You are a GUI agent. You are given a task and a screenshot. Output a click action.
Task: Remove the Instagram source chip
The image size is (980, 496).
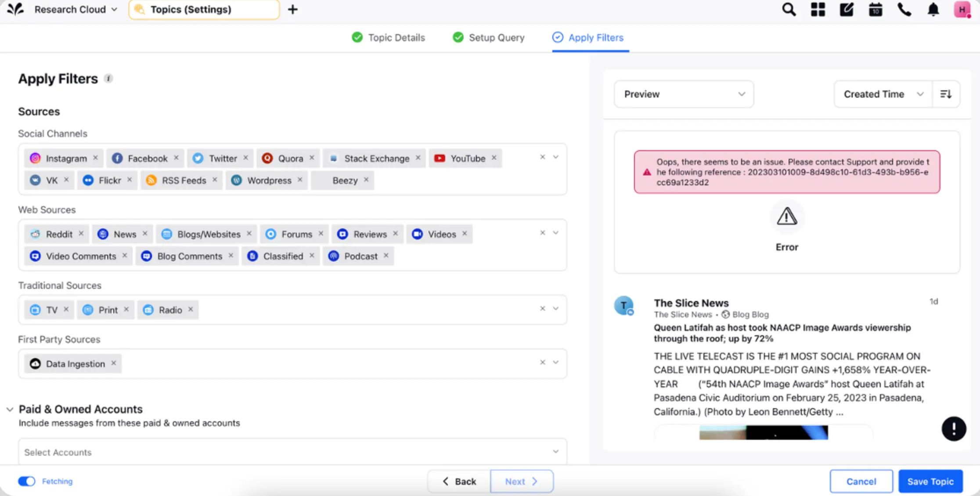point(95,158)
